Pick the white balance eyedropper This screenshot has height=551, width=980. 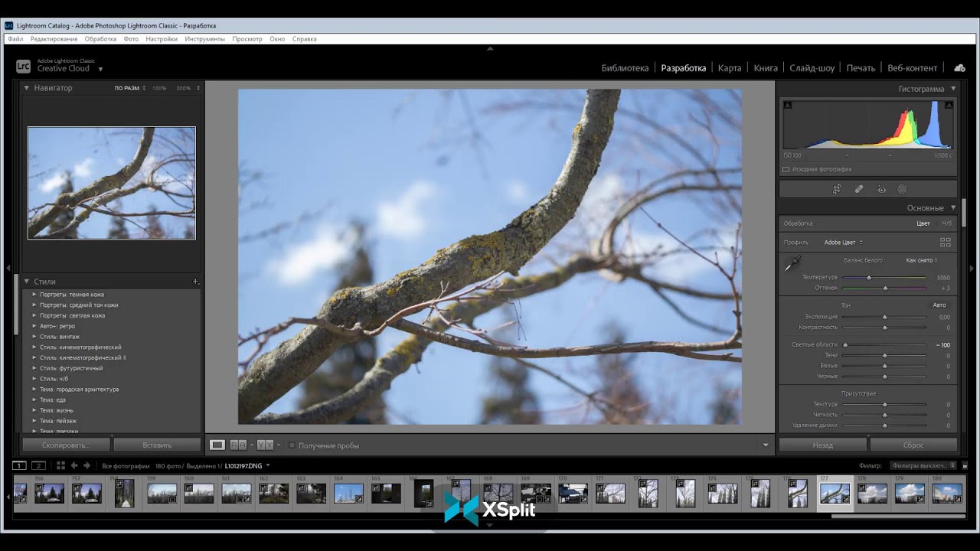click(792, 265)
